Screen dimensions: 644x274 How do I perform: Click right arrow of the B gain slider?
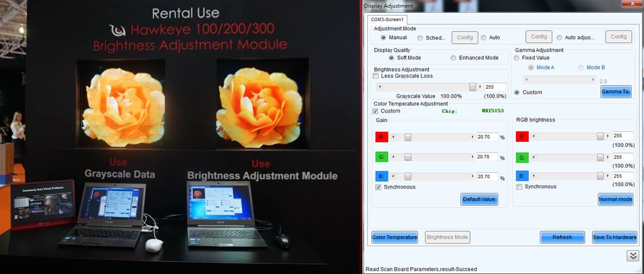coord(472,176)
